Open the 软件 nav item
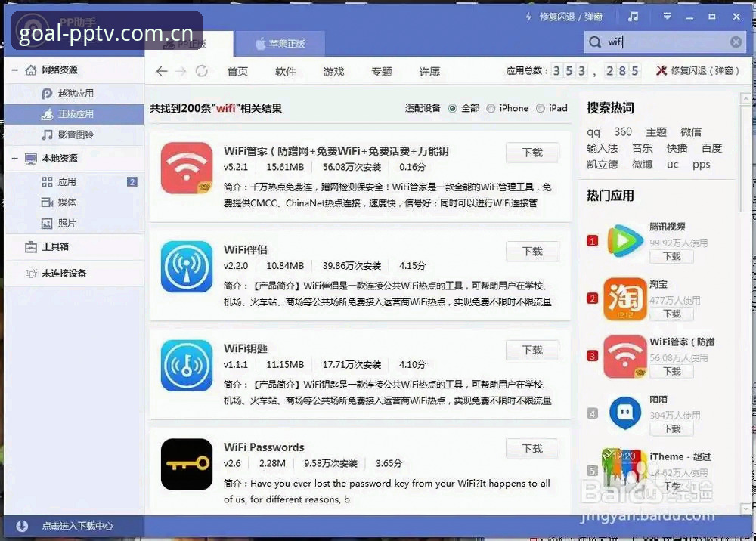 (x=286, y=72)
